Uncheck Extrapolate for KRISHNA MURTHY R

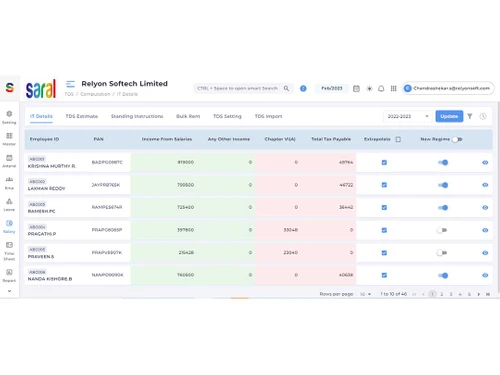pyautogui.click(x=384, y=162)
